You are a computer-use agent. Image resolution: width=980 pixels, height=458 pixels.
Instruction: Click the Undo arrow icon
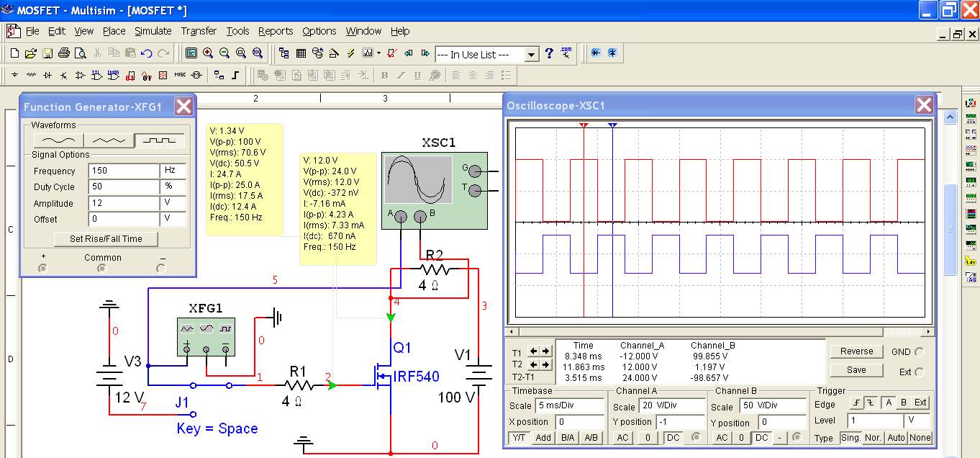point(147,53)
